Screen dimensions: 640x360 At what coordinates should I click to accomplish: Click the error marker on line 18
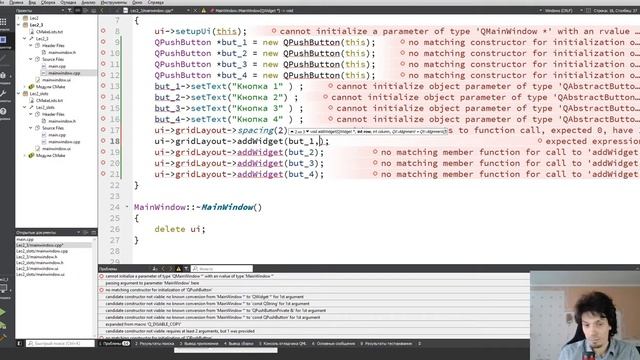point(103,140)
